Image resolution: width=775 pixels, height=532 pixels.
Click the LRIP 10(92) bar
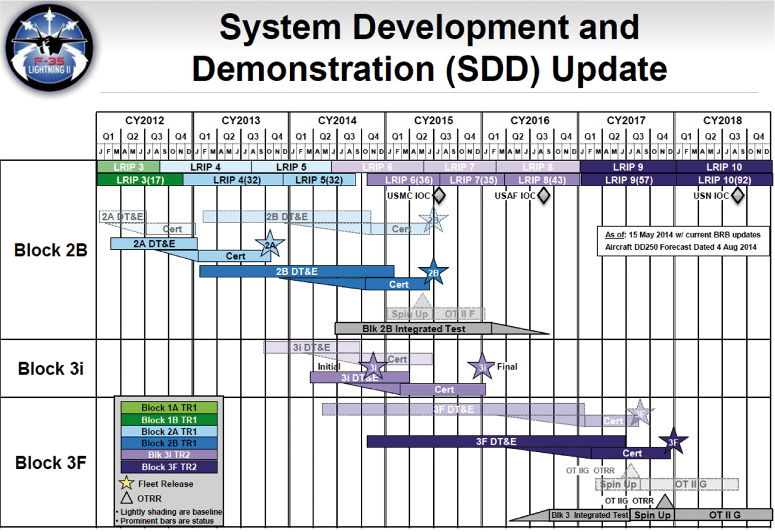(724, 180)
